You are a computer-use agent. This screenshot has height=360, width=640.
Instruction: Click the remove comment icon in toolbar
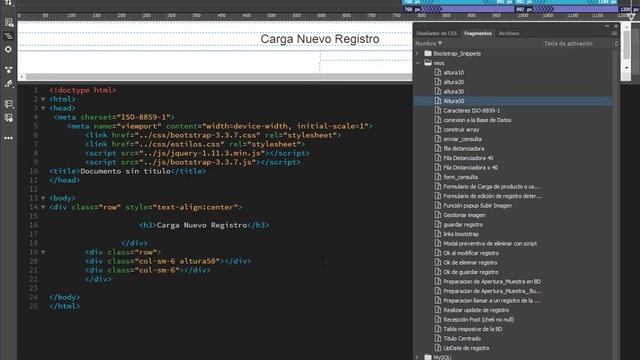tap(9, 118)
